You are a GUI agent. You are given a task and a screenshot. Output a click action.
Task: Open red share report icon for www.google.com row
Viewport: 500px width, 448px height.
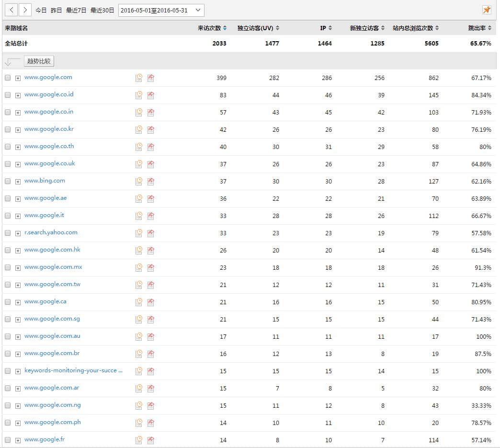(x=151, y=78)
